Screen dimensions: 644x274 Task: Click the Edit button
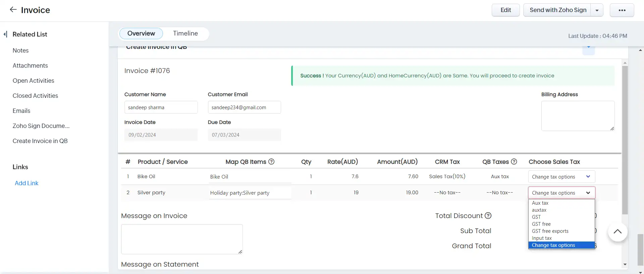(x=505, y=10)
